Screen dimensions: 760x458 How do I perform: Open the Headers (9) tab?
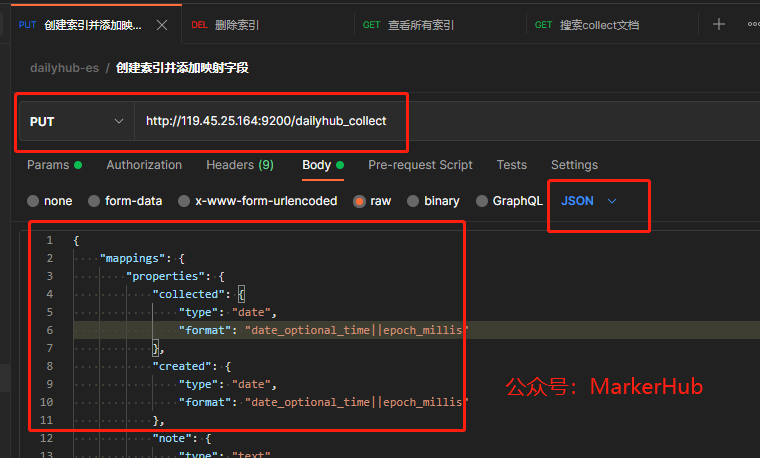click(x=240, y=165)
